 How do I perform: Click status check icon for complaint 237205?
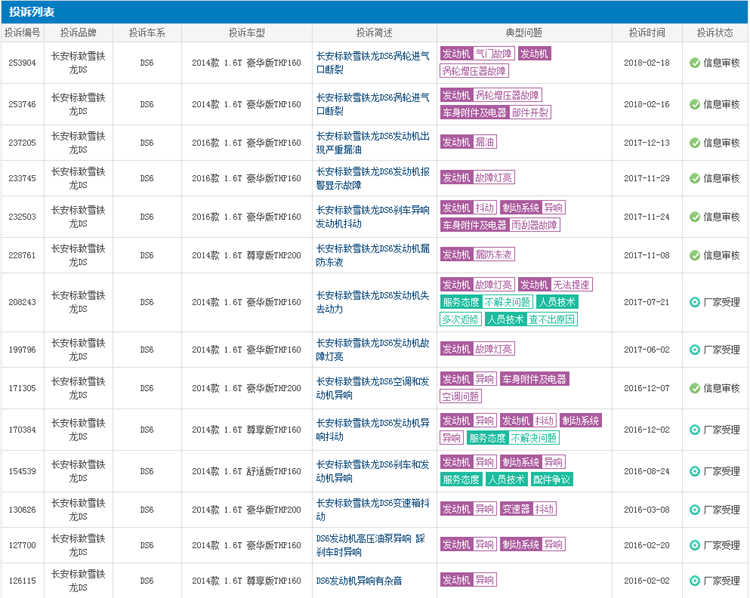click(x=695, y=143)
